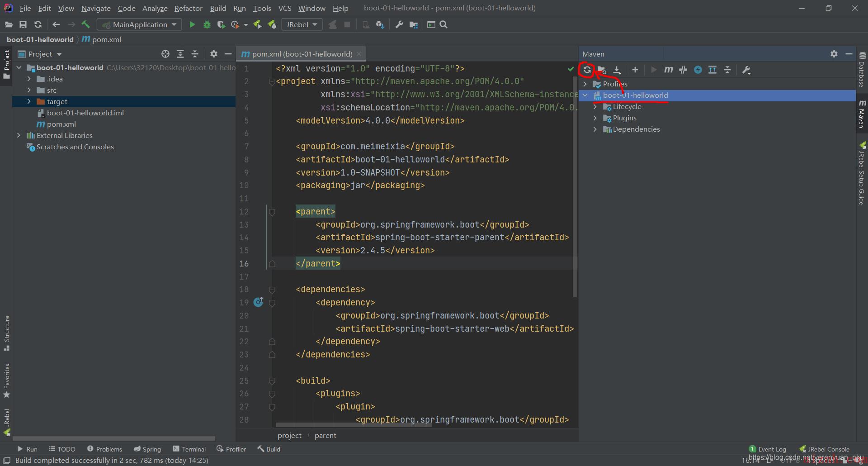Click Generate Sources and Update Folders icon
This screenshot has height=466, width=868.
(x=602, y=70)
